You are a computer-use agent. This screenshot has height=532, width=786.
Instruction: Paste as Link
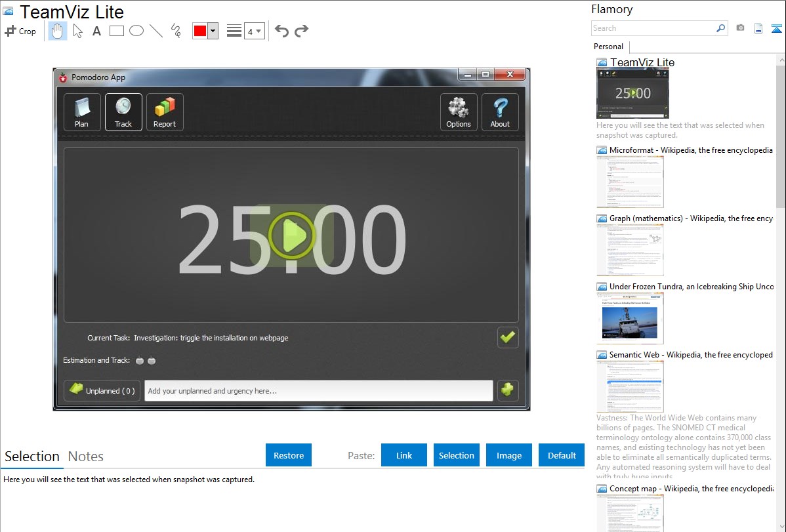click(404, 455)
